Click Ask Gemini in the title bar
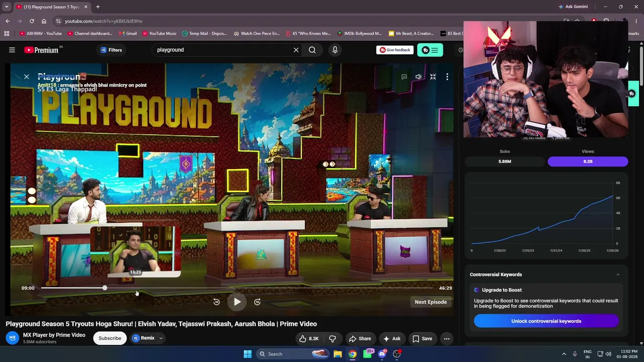Viewport: 644px width, 362px height. [573, 7]
